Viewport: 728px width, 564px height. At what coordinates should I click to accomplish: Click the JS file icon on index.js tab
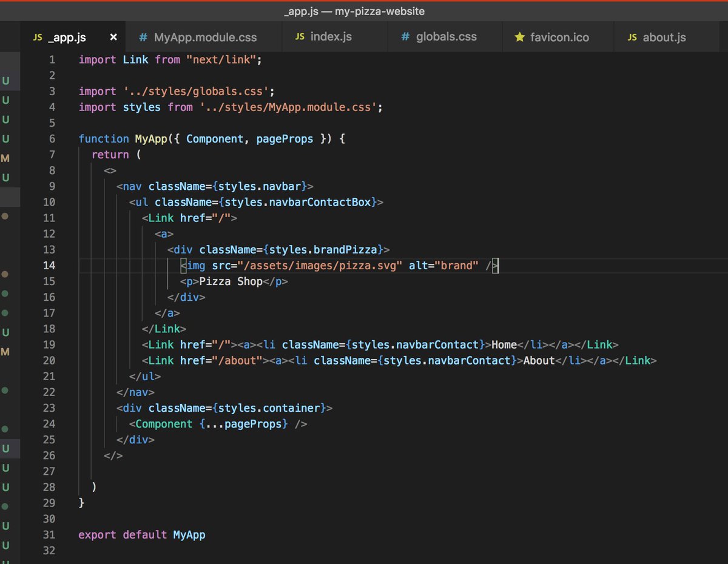(x=300, y=37)
